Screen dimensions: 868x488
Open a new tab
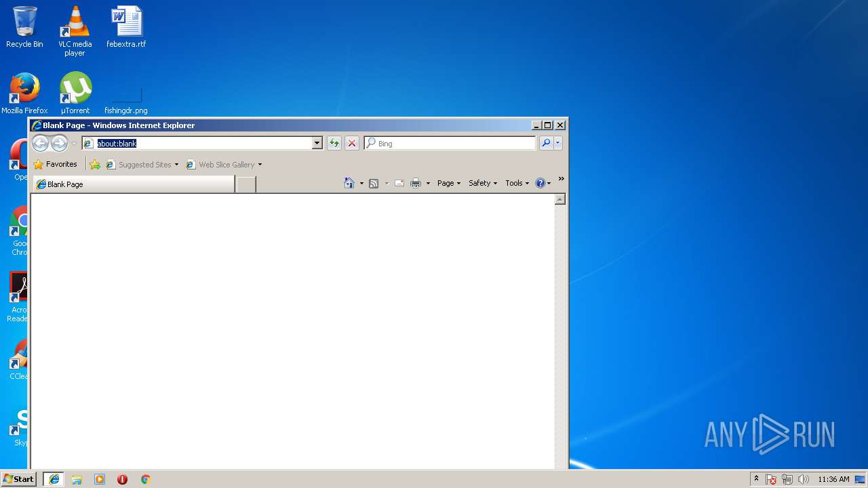245,184
